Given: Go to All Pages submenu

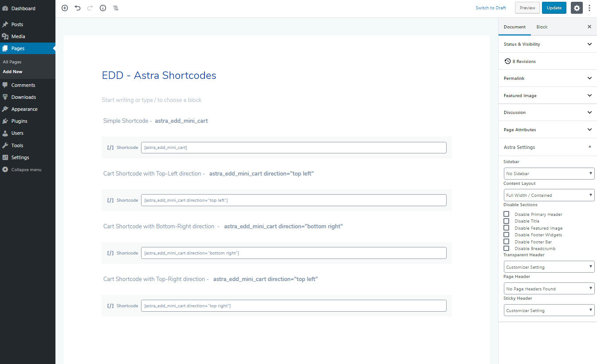Looking at the screenshot, I should pyautogui.click(x=12, y=62).
